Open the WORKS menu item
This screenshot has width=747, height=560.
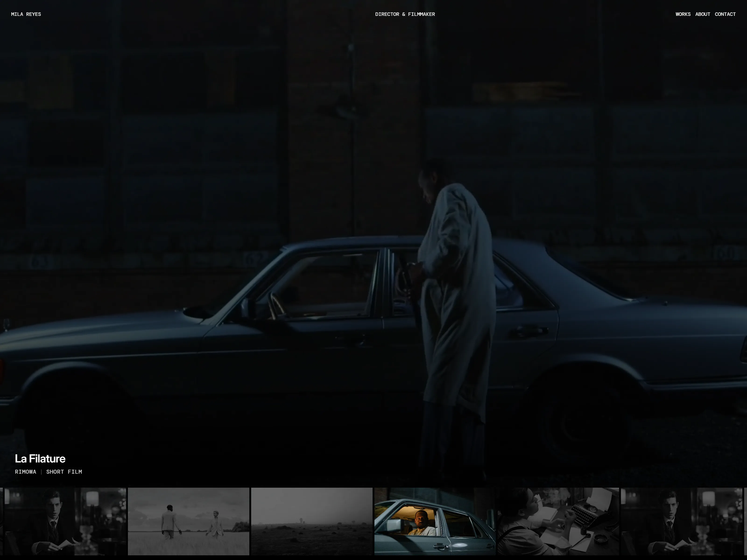click(683, 14)
